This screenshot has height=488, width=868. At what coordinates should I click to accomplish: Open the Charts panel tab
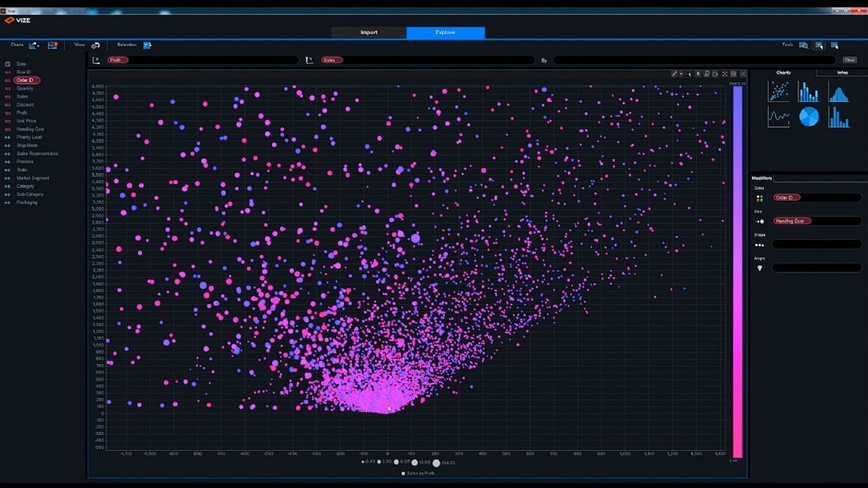784,73
